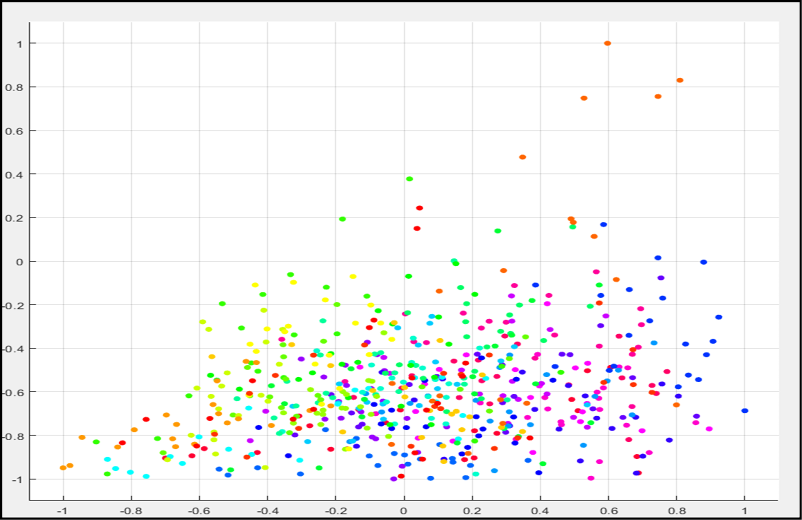Click the topmost orange data point
The image size is (802, 520).
(x=607, y=43)
